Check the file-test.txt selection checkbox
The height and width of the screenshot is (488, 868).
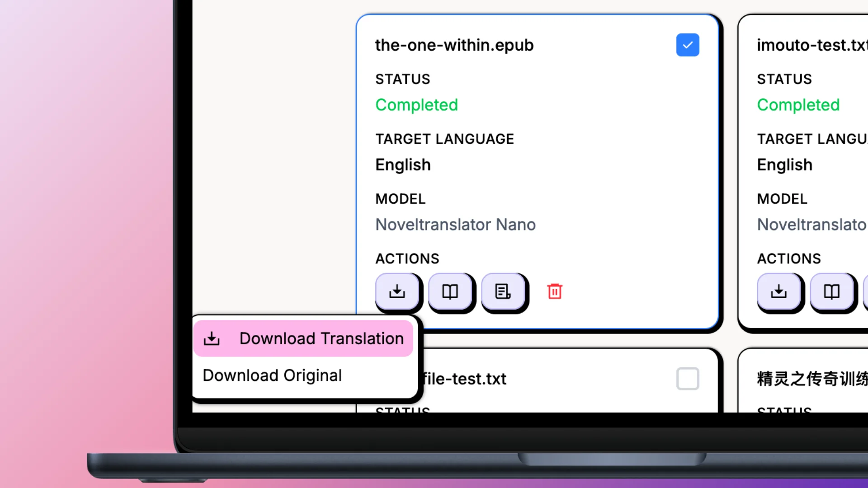pyautogui.click(x=688, y=379)
